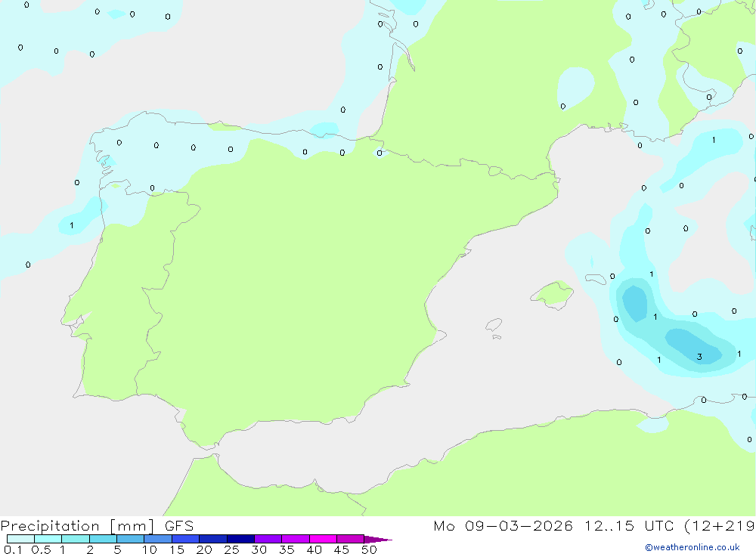Click the '0.1' legend scale label
This screenshot has height=554, width=756.
13,549
